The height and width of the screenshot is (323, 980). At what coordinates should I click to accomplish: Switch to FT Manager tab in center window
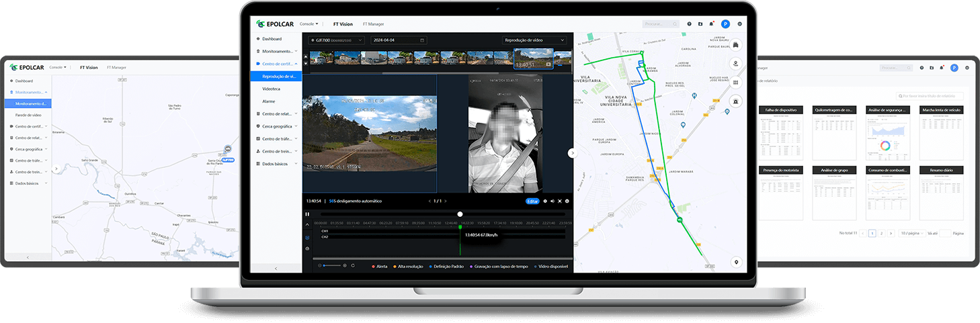373,24
